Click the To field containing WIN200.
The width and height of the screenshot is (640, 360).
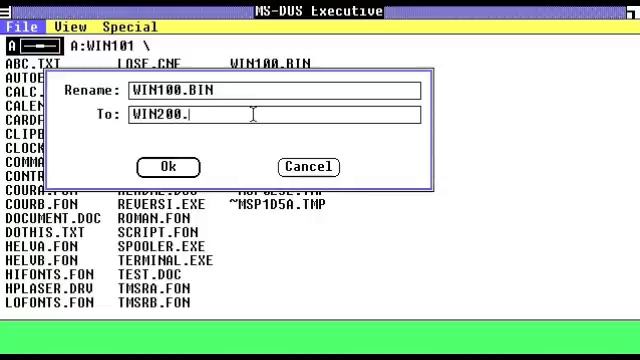(x=274, y=115)
